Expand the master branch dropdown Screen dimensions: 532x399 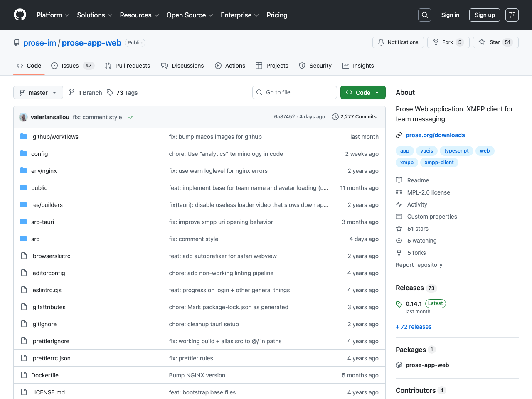point(38,92)
